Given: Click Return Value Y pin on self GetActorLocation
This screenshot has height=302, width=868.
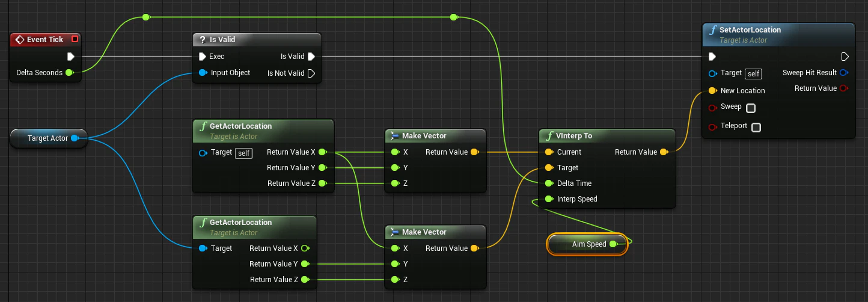Looking at the screenshot, I should click(322, 168).
